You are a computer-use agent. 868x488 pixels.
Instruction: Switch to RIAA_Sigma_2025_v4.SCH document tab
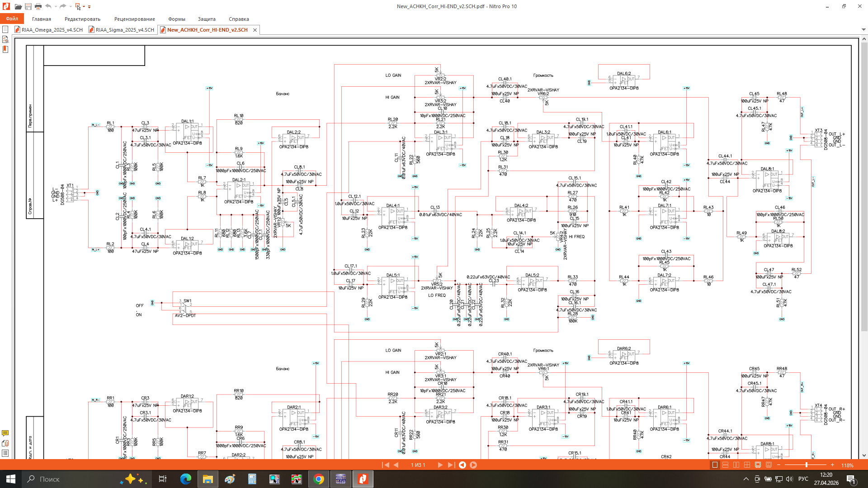(124, 30)
